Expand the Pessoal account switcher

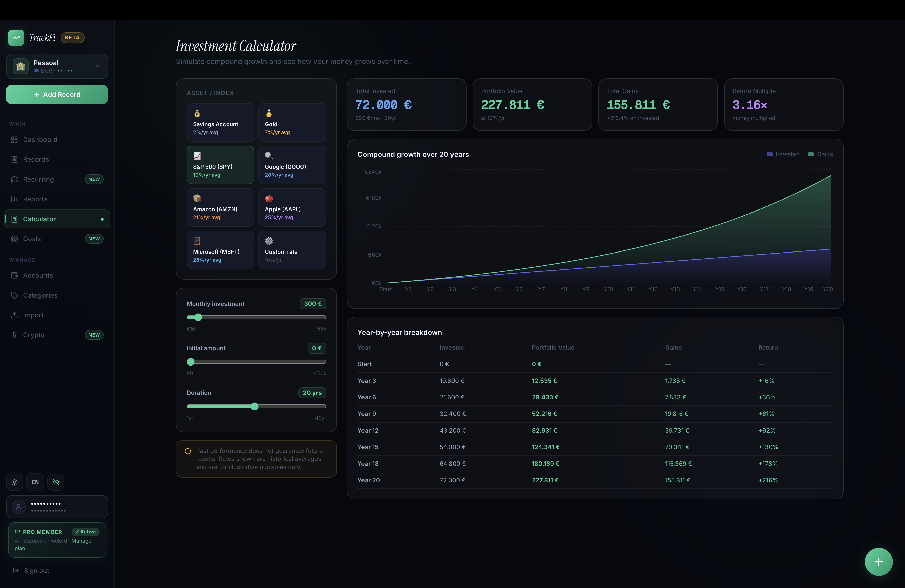(57, 66)
